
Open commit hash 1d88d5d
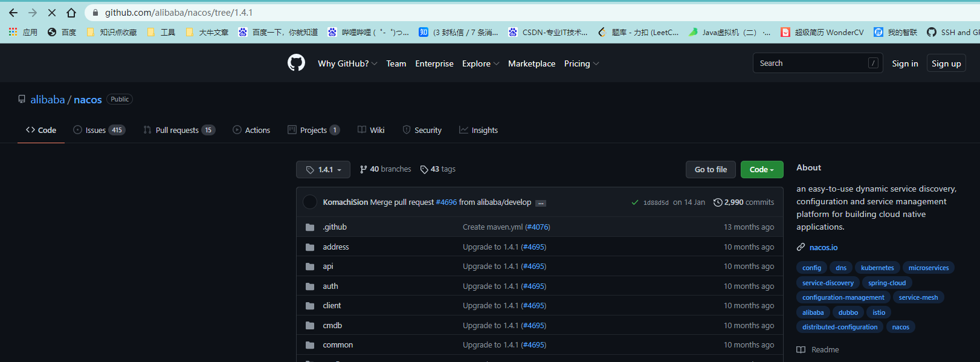(x=656, y=203)
